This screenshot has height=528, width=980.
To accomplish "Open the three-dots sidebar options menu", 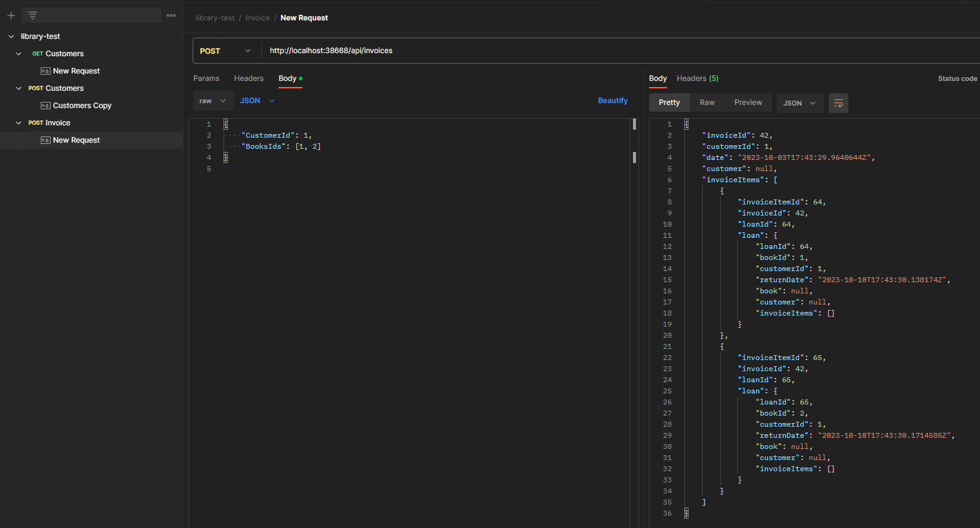I will 171,15.
